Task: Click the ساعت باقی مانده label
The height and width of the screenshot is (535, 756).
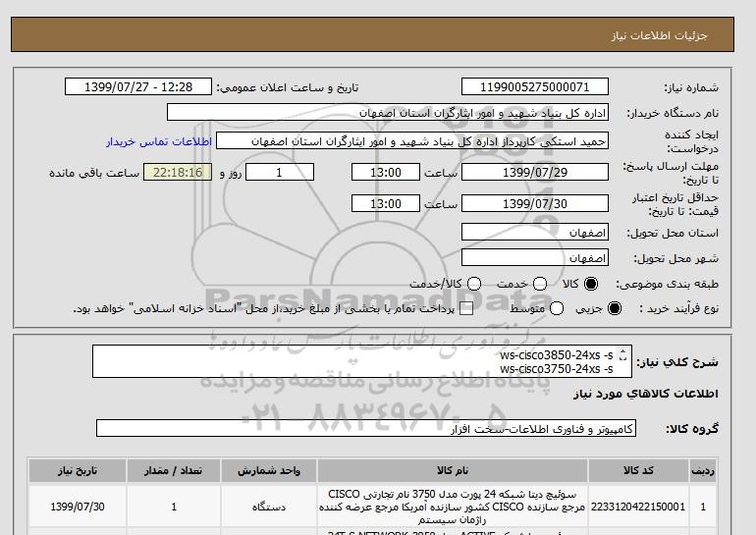Action: [94, 173]
